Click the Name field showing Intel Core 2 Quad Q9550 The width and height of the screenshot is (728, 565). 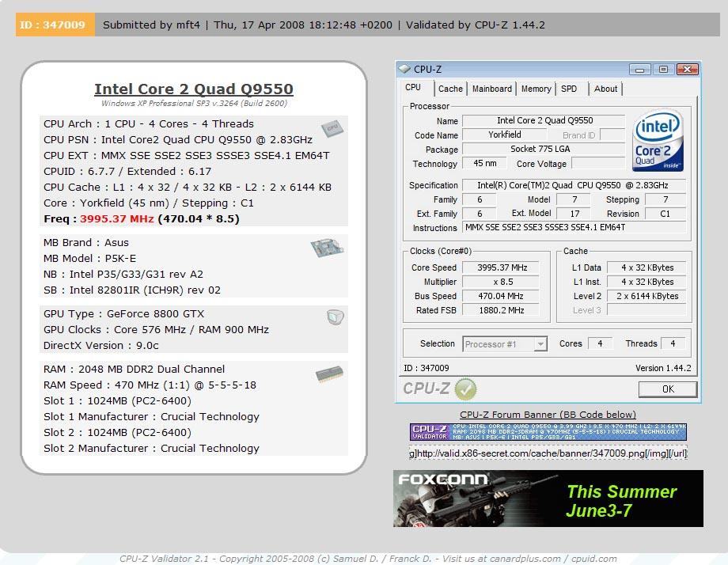pyautogui.click(x=544, y=121)
